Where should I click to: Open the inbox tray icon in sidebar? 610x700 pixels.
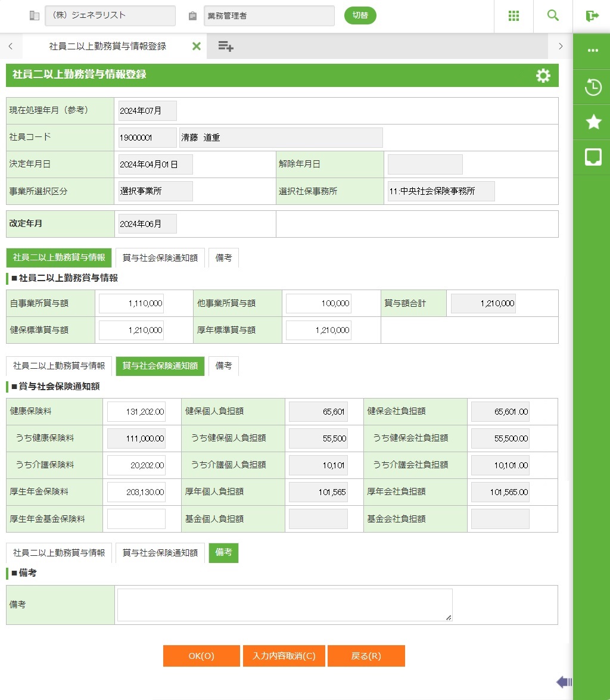[x=593, y=157]
